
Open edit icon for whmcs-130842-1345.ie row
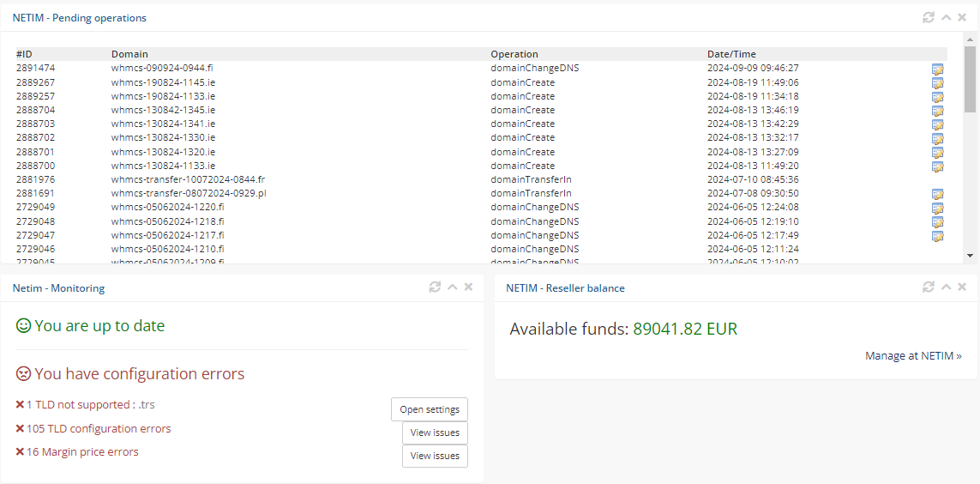[937, 111]
